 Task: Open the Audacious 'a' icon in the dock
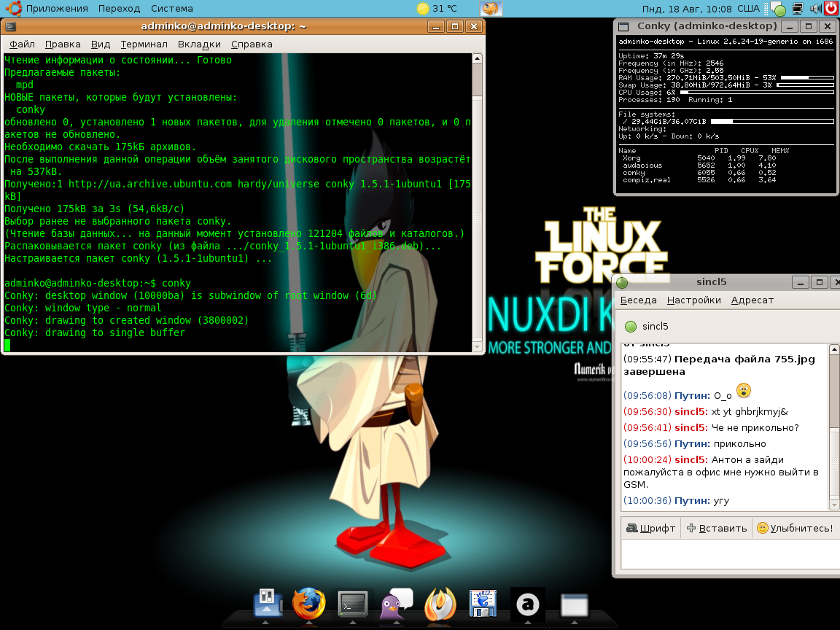coord(528,604)
